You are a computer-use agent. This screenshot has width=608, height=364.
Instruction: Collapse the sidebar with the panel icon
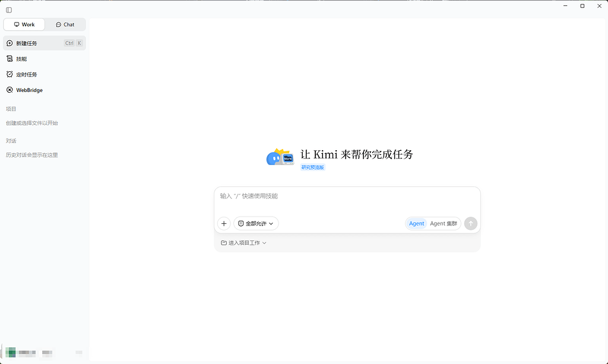point(9,10)
